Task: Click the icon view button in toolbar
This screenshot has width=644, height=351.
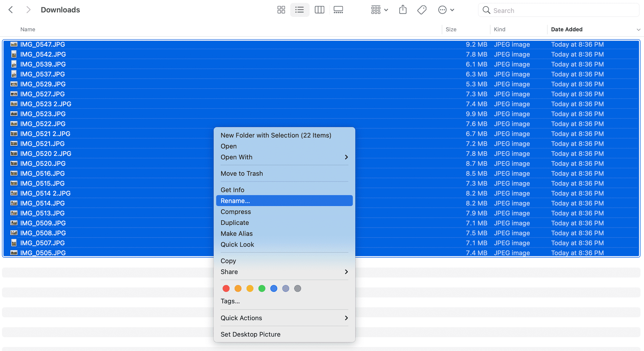Action: click(x=281, y=9)
